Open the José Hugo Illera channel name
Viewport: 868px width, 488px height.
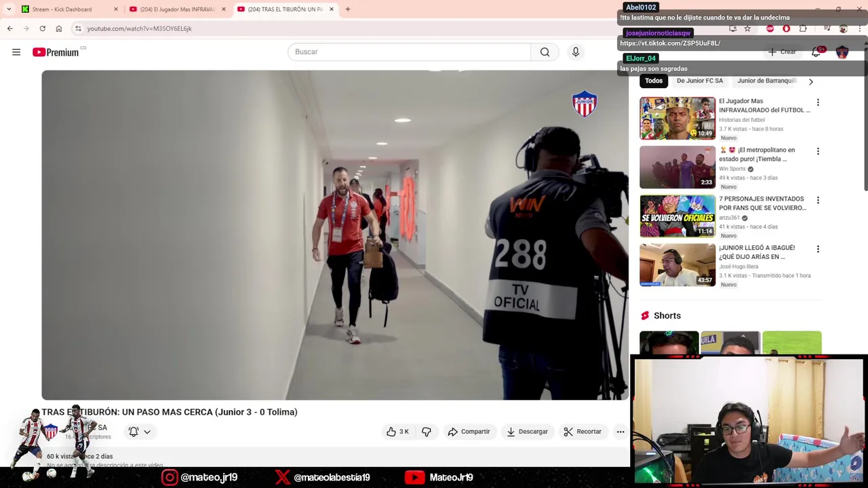pos(738,266)
